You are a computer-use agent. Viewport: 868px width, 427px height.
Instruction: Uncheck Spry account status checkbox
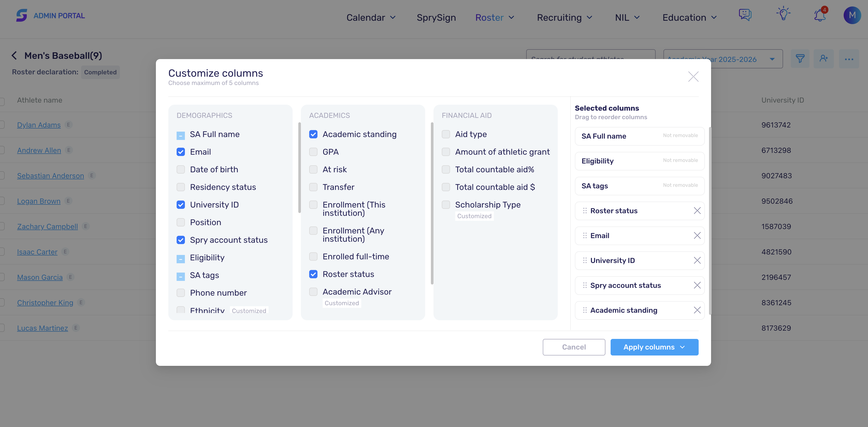click(180, 240)
